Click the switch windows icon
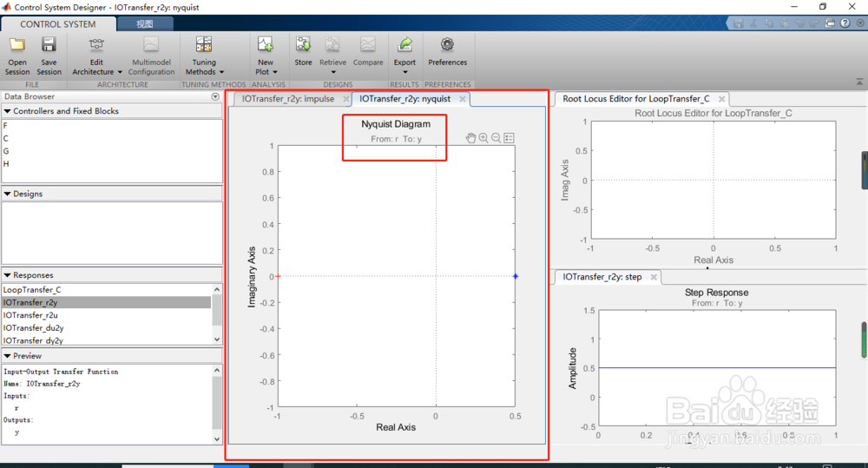 (x=829, y=23)
